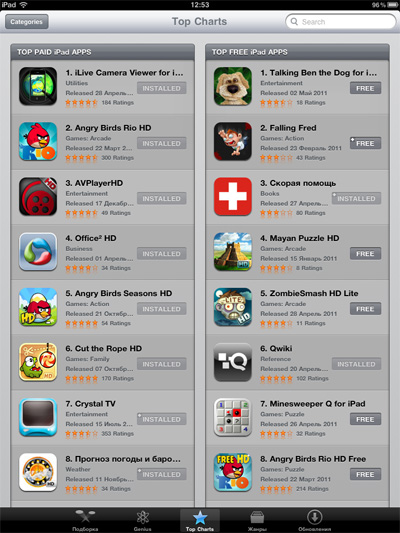Viewport: 400px width, 533px height.
Task: Open the Falling Fred app icon
Action: 233,141
